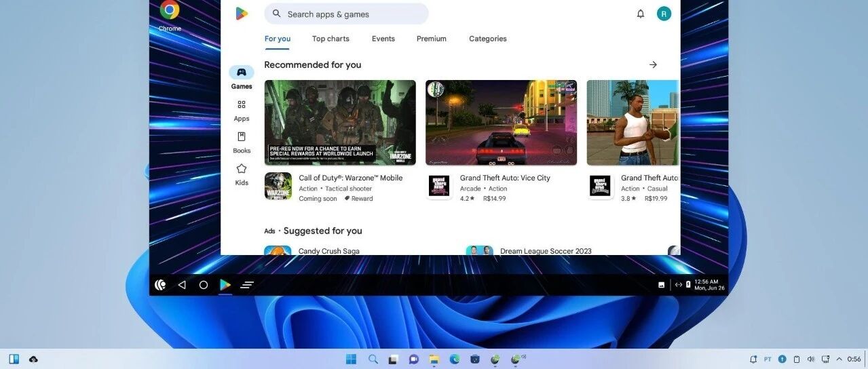Click the Recommended for you heading

click(313, 64)
